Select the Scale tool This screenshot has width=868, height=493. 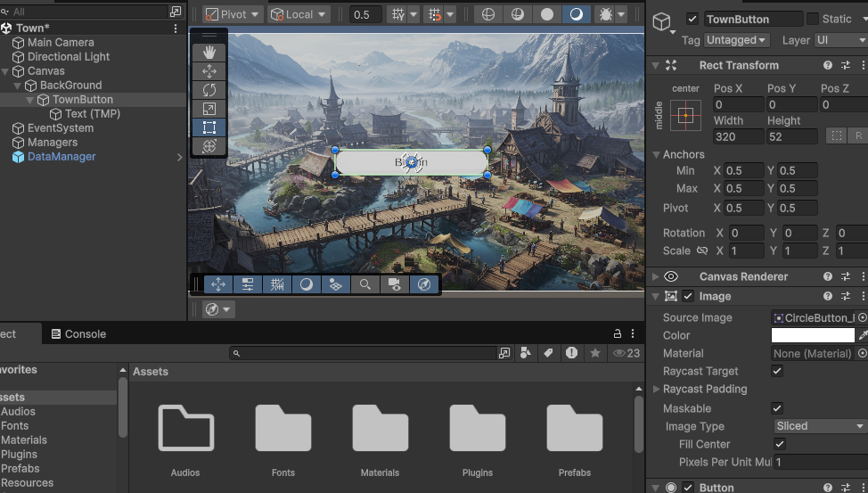click(209, 109)
